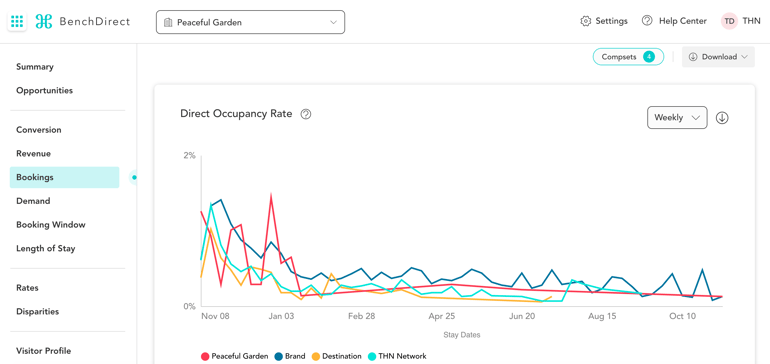770x364 pixels.
Task: Click the Compsets button
Action: point(628,57)
